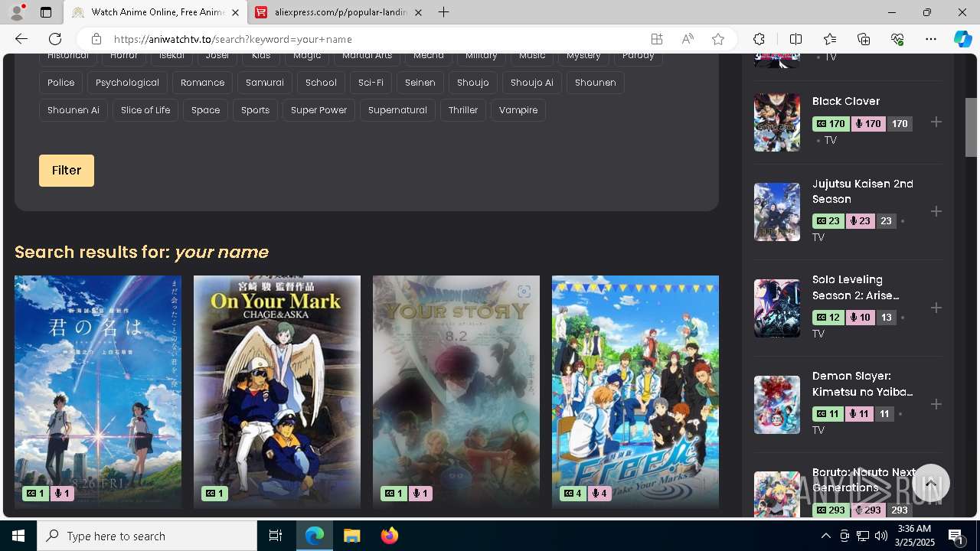Switch to the Watch Anime Online tab
980x551 pixels.
tap(155, 12)
